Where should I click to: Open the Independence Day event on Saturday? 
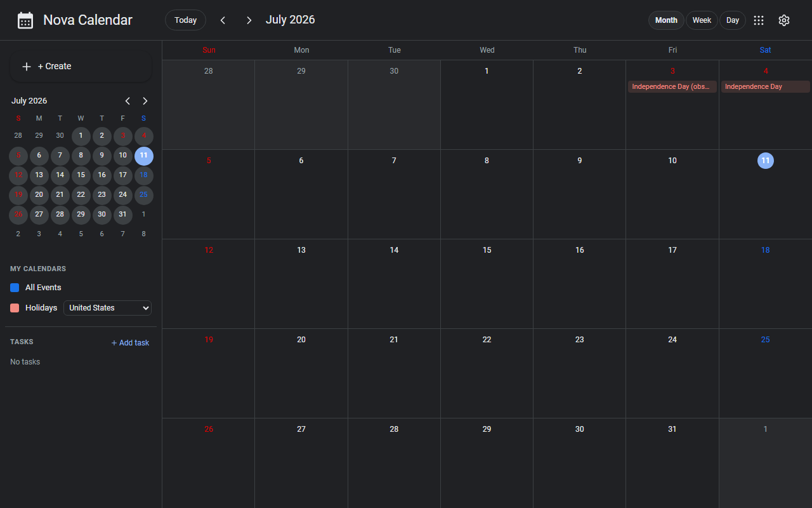tap(765, 87)
